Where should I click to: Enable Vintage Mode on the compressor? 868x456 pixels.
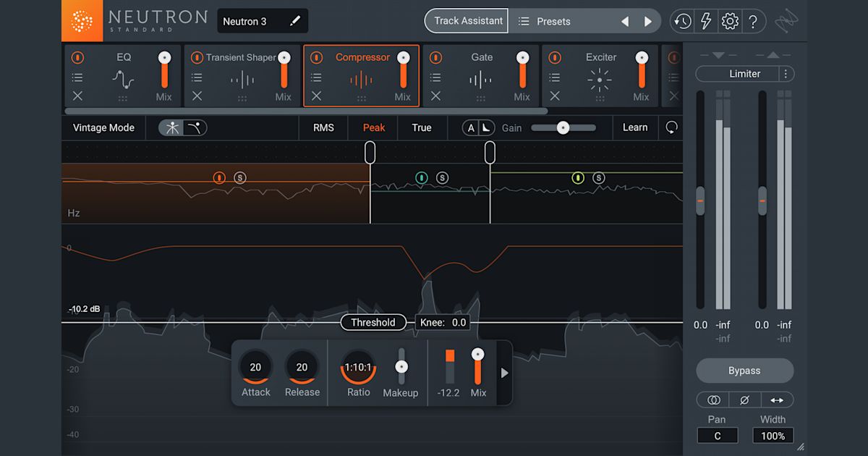pyautogui.click(x=103, y=127)
